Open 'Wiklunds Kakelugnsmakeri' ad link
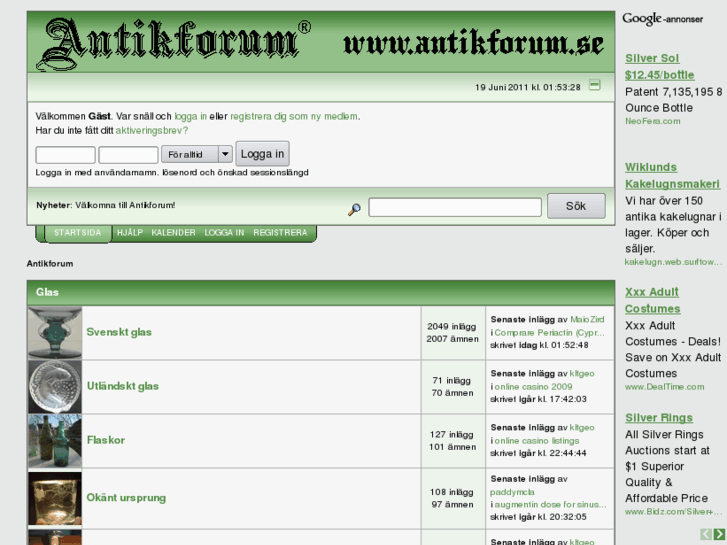 pyautogui.click(x=672, y=175)
